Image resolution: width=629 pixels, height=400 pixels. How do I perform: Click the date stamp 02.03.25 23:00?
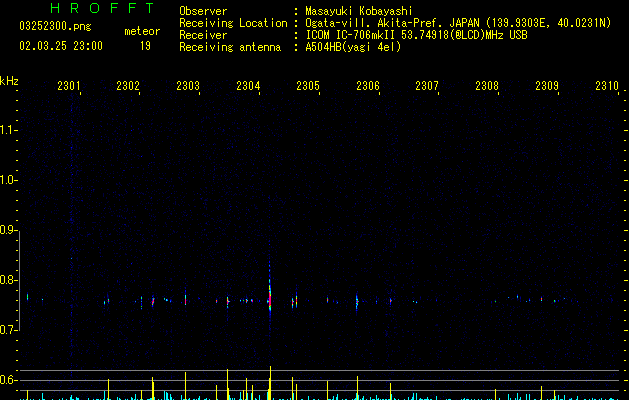61,46
